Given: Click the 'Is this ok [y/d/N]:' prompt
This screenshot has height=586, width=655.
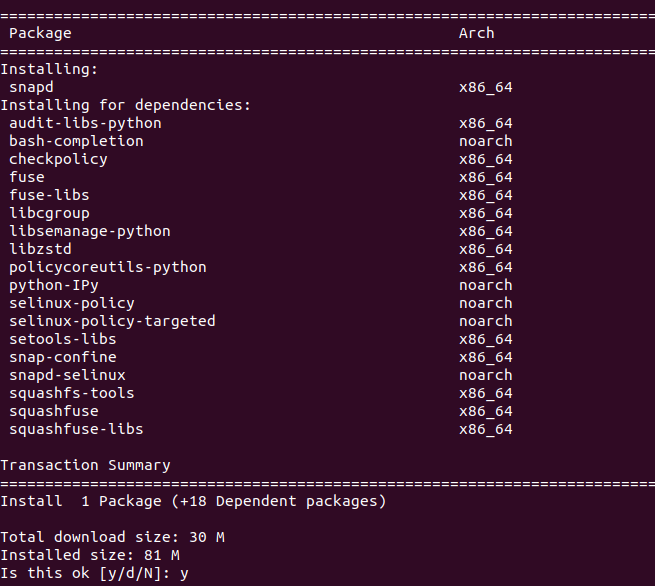Looking at the screenshot, I should pyautogui.click(x=85, y=573).
